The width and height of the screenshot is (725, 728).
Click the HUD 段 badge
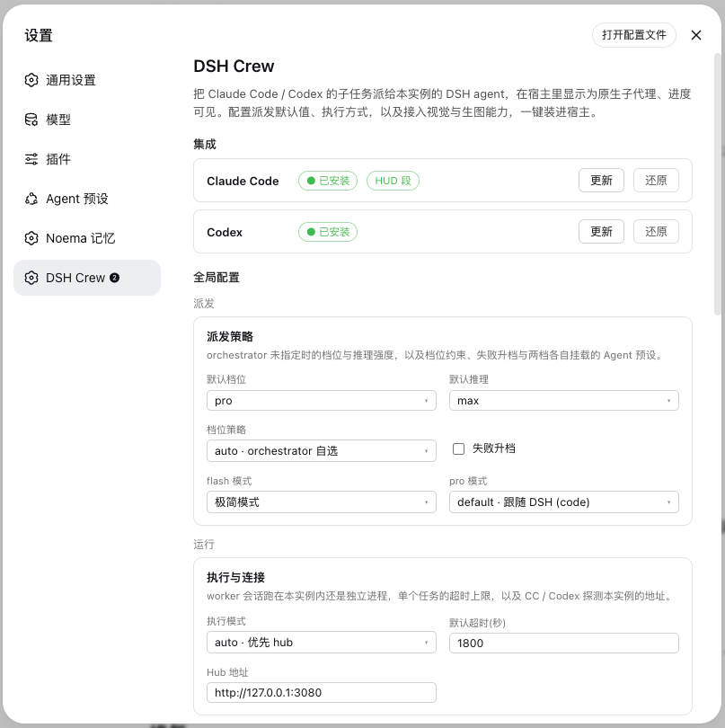pyautogui.click(x=393, y=181)
